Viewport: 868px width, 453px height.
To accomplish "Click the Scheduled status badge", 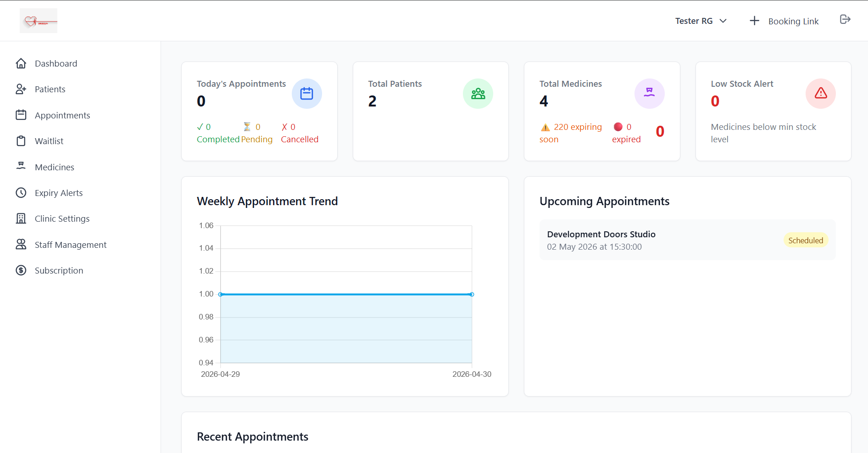I will click(x=806, y=240).
